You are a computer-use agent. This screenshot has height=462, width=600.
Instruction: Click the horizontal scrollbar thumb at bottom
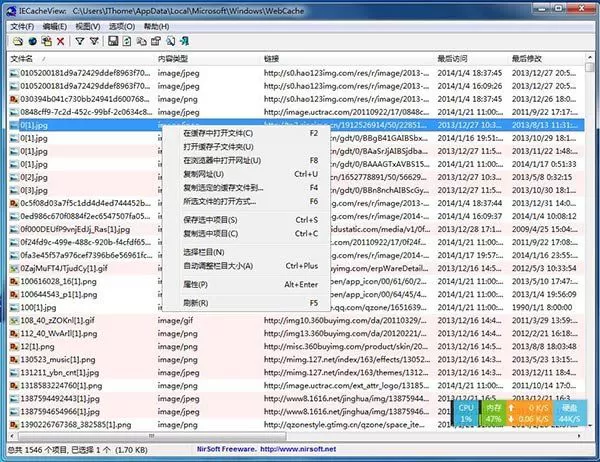152,436
